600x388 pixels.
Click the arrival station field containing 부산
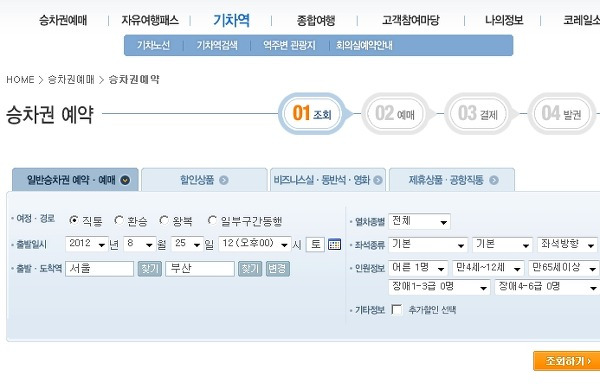[x=200, y=269]
